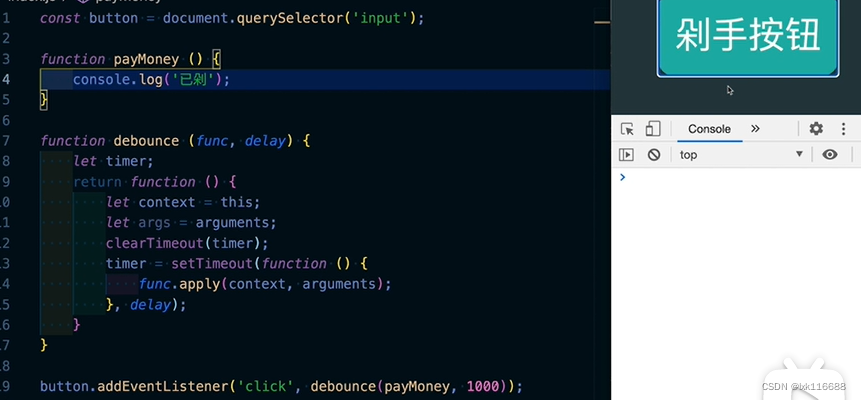The width and height of the screenshot is (861, 400).
Task: Click 'addEventListener' on the last line
Action: 163,387
